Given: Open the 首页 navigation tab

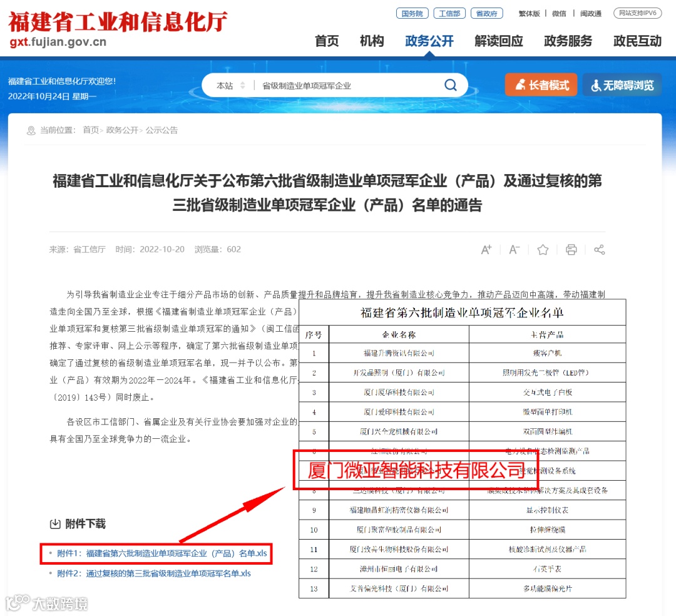Looking at the screenshot, I should tap(326, 41).
